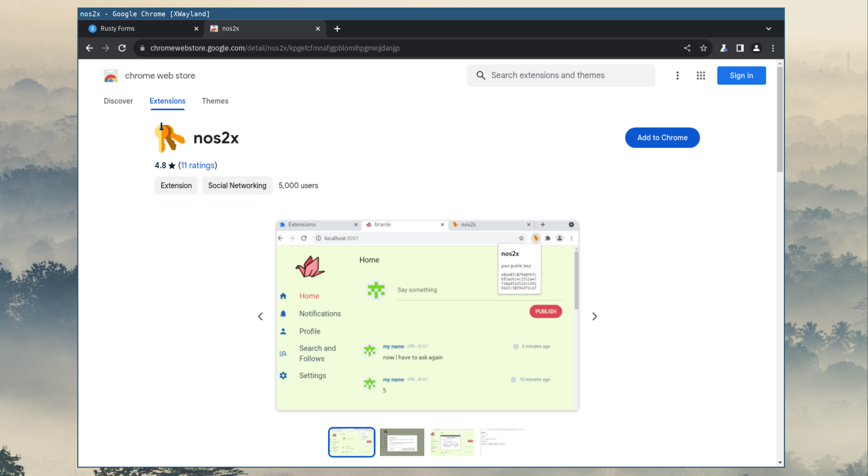Click the nos2x extension title

click(216, 138)
